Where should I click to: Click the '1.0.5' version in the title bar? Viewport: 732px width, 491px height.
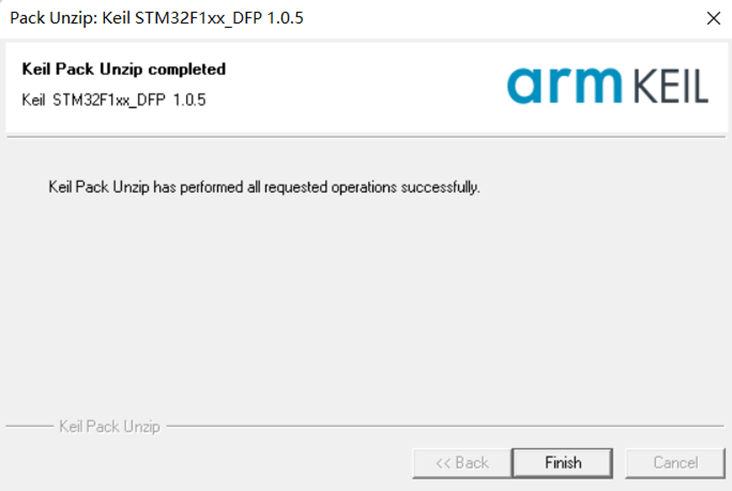[x=285, y=18]
